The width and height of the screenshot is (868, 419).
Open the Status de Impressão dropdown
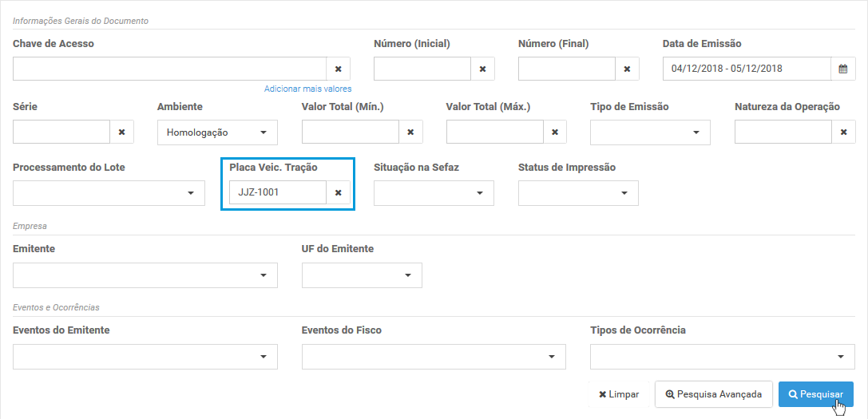[578, 192]
